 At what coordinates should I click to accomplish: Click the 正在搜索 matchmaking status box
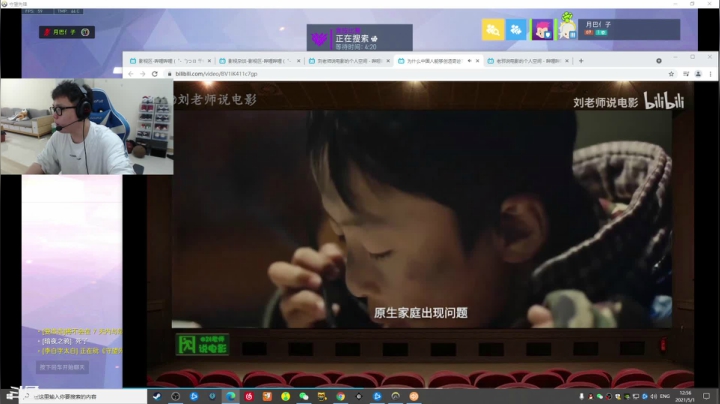click(360, 38)
